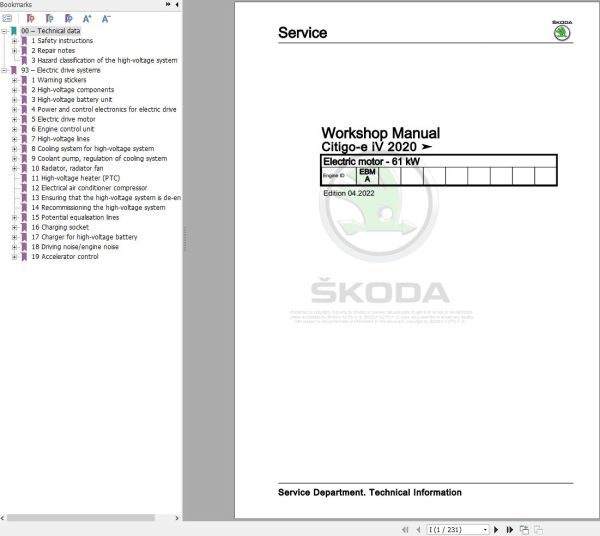Open bookmark 13 Ensuring that the high-voltage system
This screenshot has width=600, height=536.
(106, 198)
